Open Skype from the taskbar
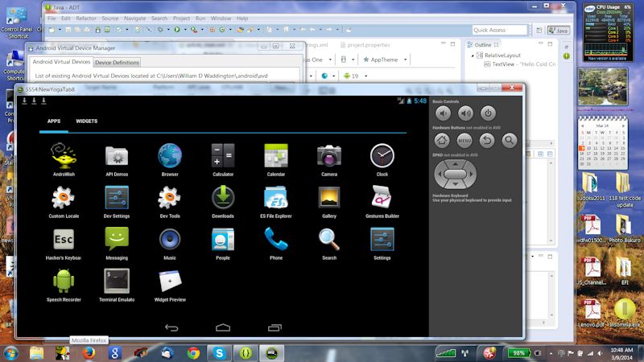644x362 pixels. coord(219,353)
